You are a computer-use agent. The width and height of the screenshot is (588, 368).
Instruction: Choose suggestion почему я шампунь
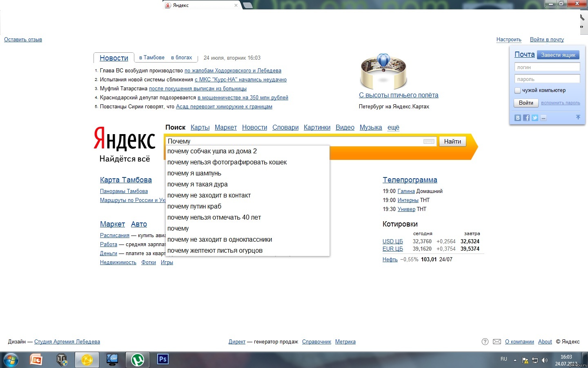click(247, 173)
